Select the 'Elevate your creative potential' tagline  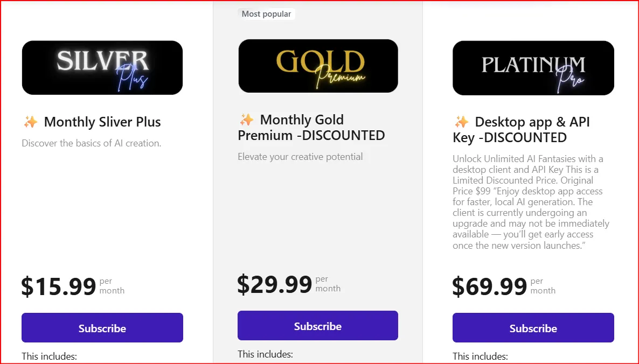pos(301,157)
